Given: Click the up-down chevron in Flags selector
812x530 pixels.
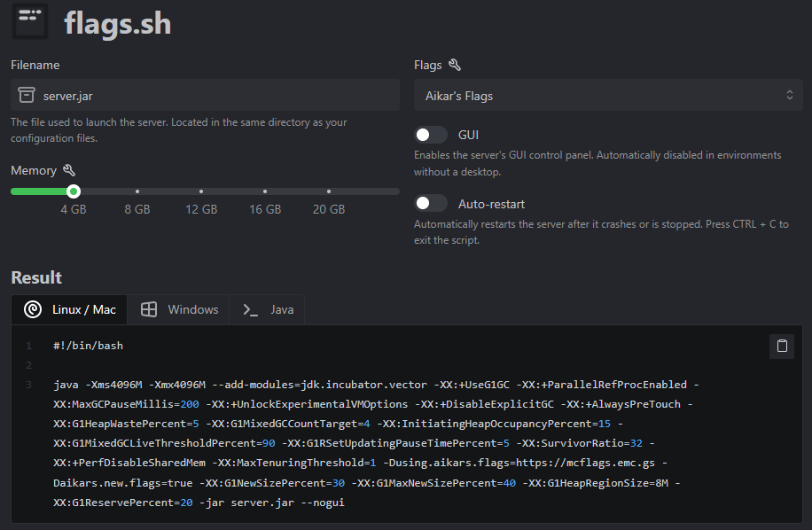Looking at the screenshot, I should click(x=789, y=95).
